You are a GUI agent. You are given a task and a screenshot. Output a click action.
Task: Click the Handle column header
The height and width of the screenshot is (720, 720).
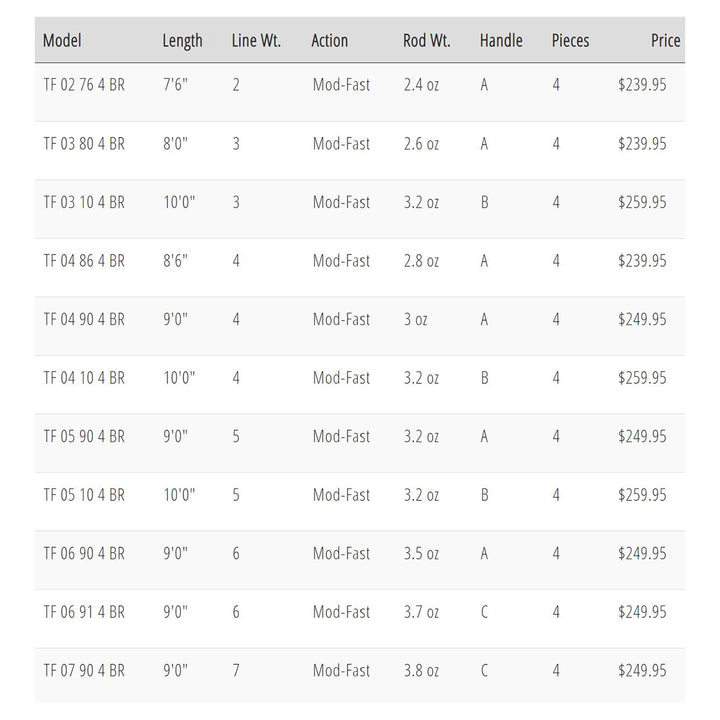[x=501, y=41]
